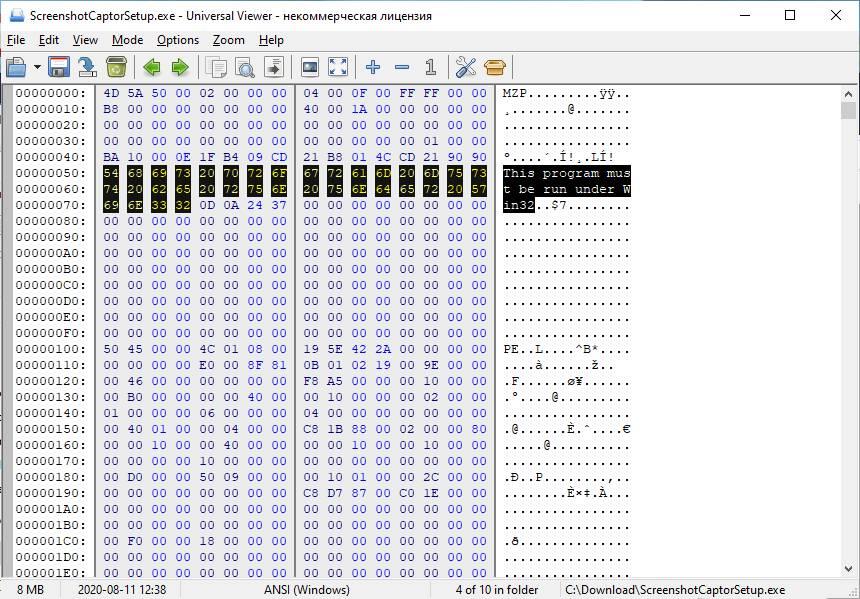The height and width of the screenshot is (599, 860).
Task: Click the vertical scrollbar down arrow
Action: tap(849, 570)
